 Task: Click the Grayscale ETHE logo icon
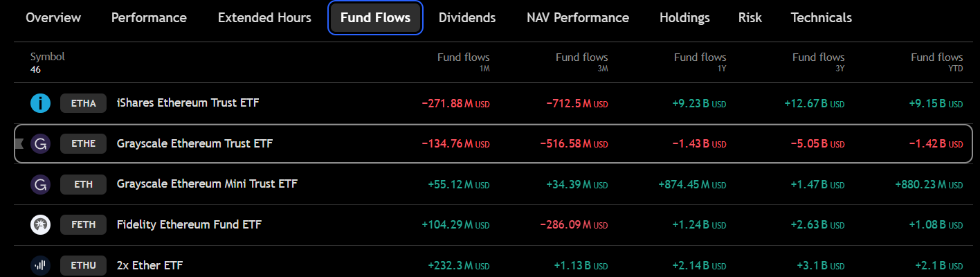pyautogui.click(x=41, y=144)
